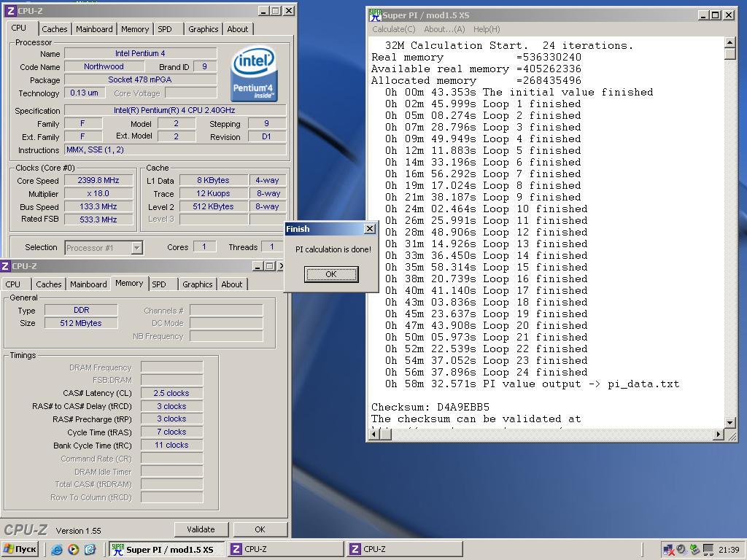This screenshot has height=560, width=747.
Task: Click the Z icon in lower CPU-Z title bar
Action: pos(6,266)
